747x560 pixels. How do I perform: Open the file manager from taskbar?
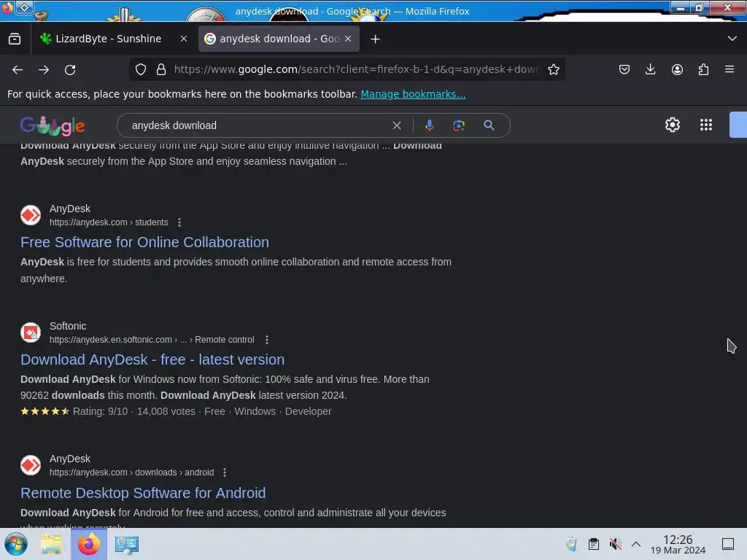[x=51, y=544]
